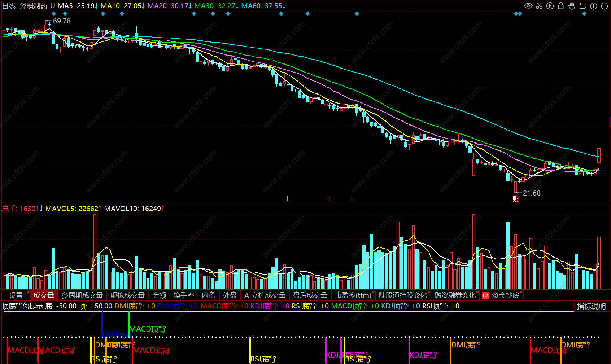Image resolution: width=611 pixels, height=364 pixels.
Task: Click the green MACD顶背 signal marker label
Action: coord(147,329)
